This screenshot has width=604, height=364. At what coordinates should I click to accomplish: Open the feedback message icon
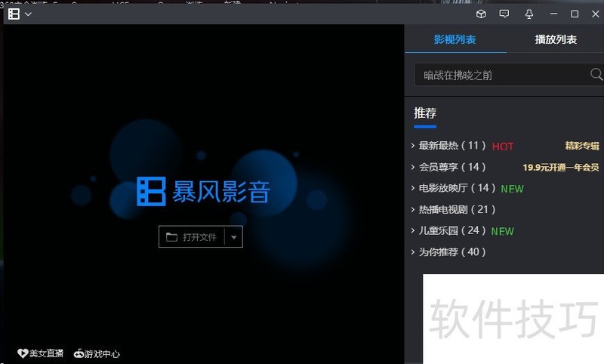point(504,14)
